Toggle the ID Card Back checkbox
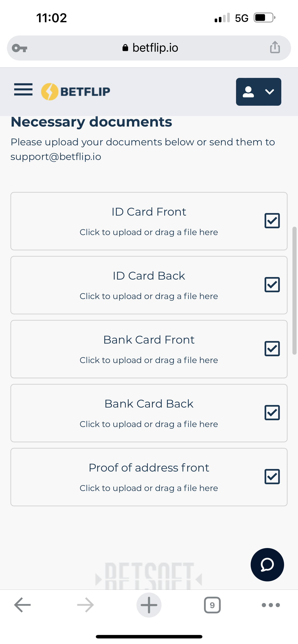 click(x=272, y=285)
